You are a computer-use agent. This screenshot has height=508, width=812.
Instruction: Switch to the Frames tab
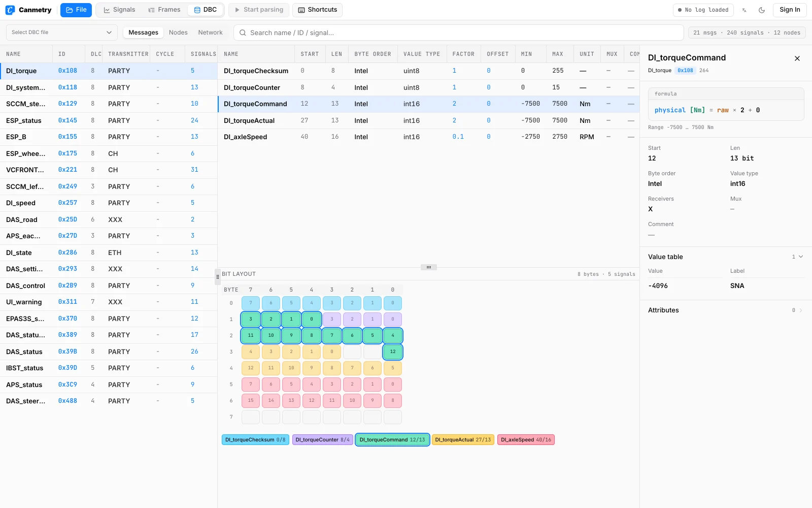pos(164,10)
